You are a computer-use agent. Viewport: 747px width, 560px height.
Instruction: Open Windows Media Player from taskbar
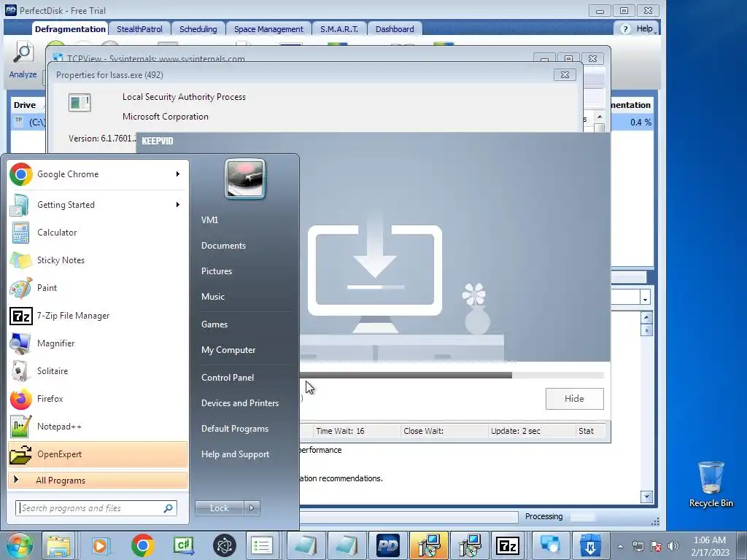(101, 545)
